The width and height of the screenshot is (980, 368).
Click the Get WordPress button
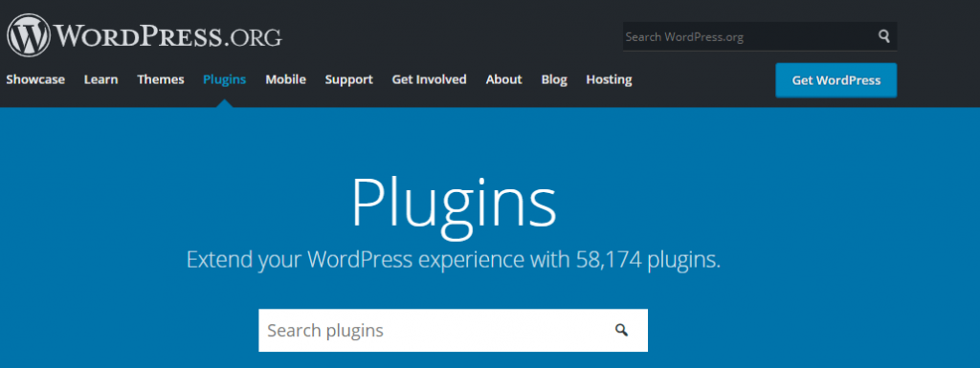click(836, 80)
